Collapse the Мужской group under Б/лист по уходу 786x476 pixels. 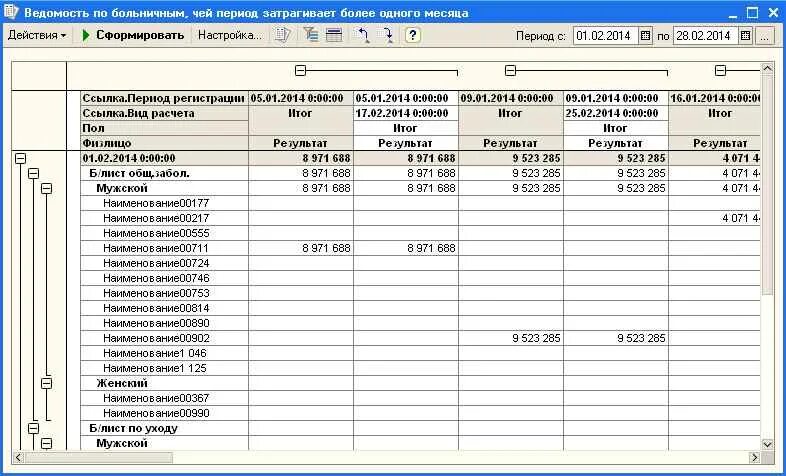pyautogui.click(x=47, y=443)
